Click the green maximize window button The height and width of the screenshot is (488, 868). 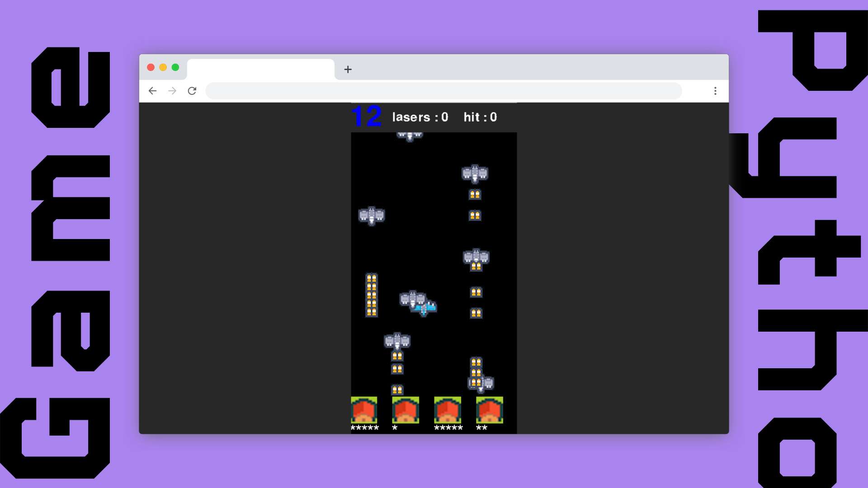click(175, 67)
